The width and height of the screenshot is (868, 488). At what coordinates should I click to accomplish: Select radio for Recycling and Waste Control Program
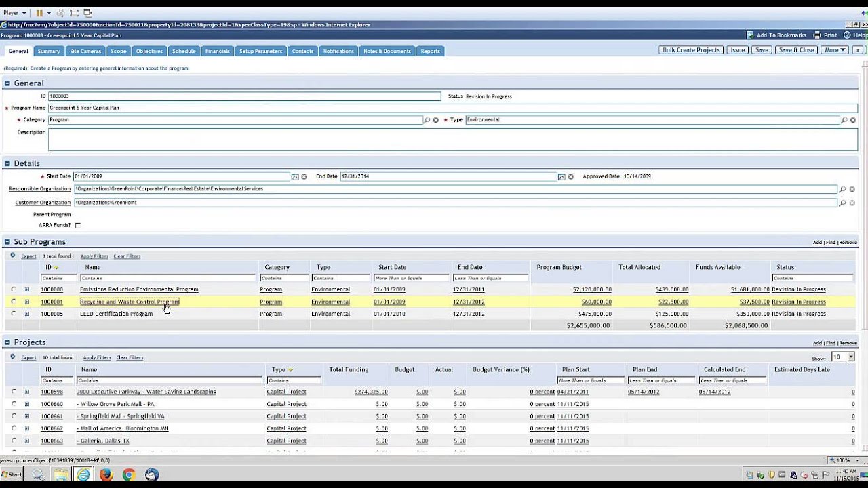14,302
